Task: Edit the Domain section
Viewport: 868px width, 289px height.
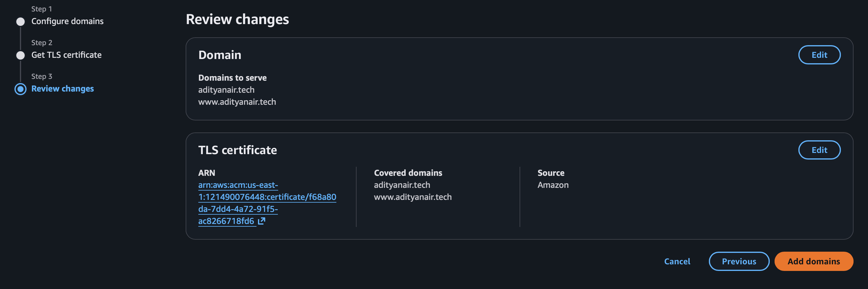Action: point(819,55)
